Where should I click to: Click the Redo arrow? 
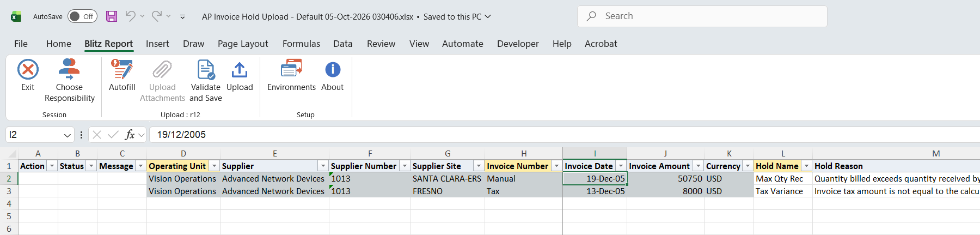point(156,16)
